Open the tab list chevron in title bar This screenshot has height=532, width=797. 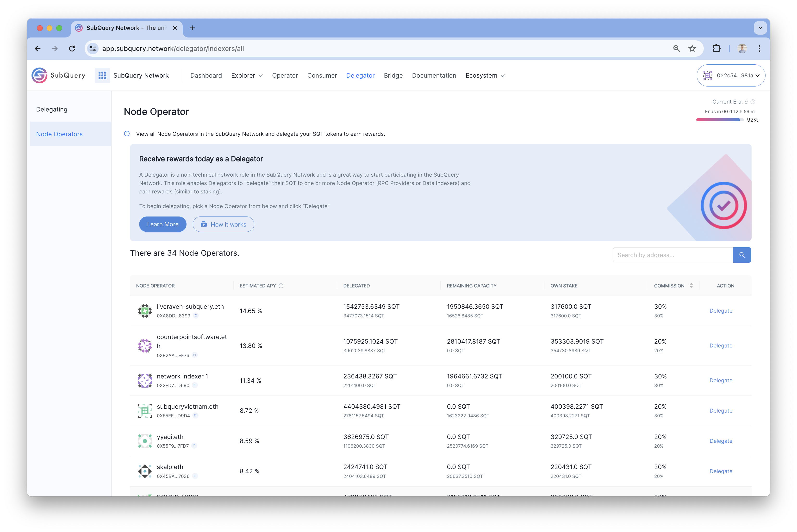pyautogui.click(x=760, y=28)
